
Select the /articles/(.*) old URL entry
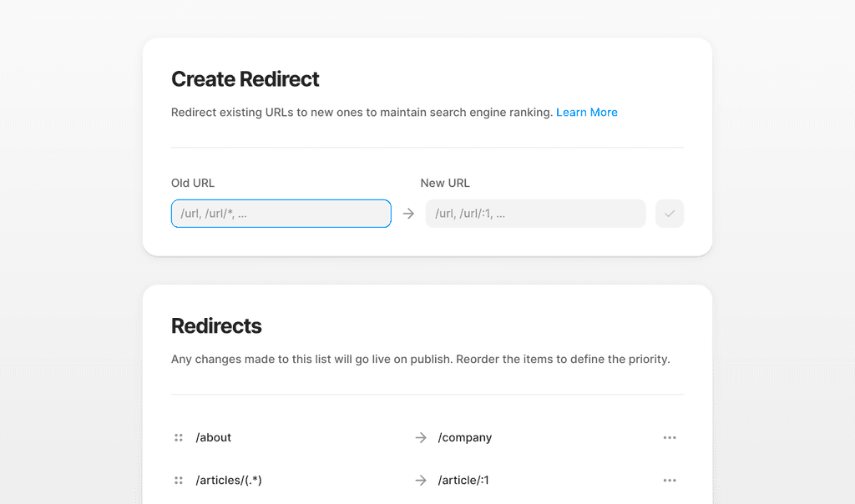[x=229, y=481]
